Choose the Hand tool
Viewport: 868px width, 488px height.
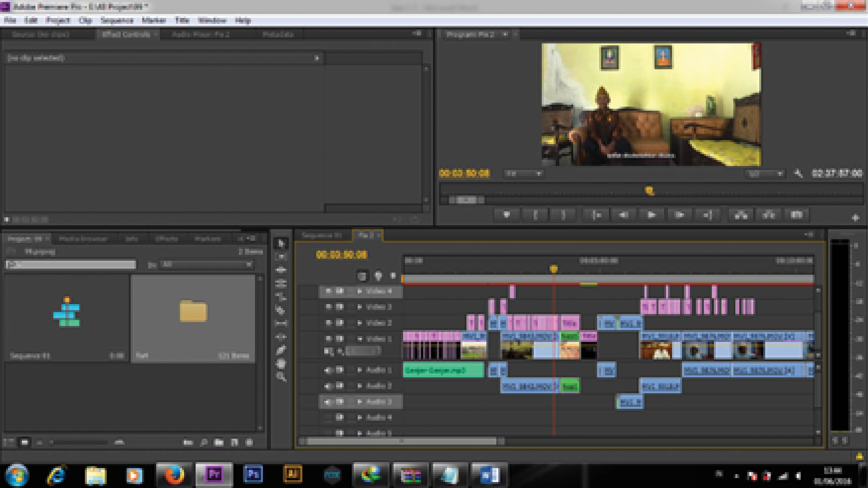click(x=281, y=364)
